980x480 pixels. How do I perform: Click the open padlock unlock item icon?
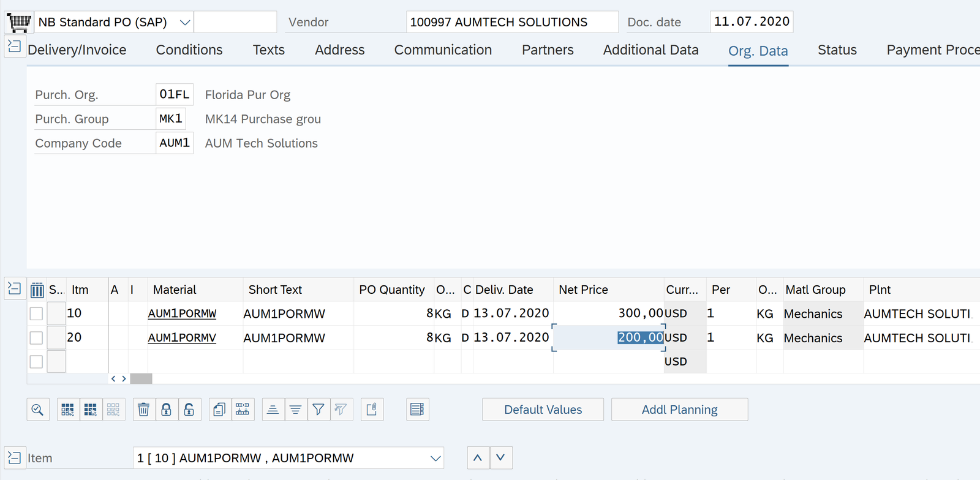[189, 410]
